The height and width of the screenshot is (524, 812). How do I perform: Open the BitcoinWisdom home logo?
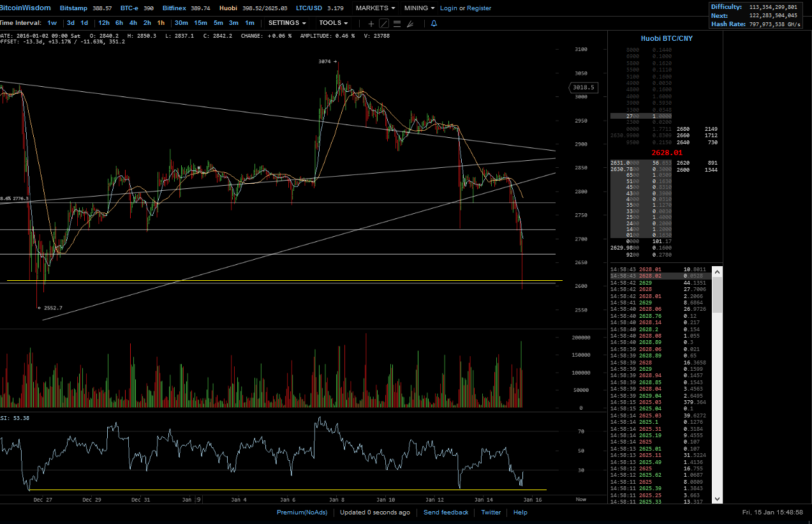pos(26,8)
